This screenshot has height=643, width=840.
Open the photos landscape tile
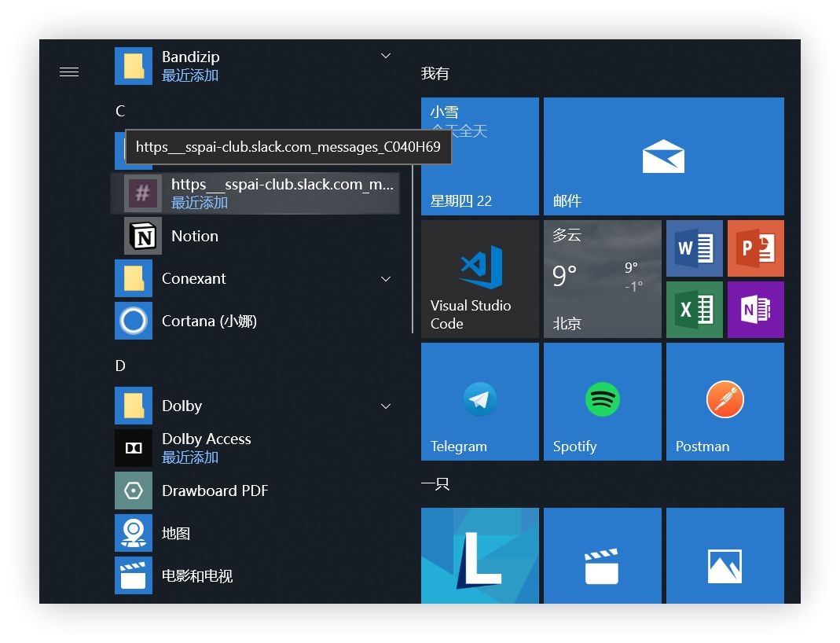point(725,556)
